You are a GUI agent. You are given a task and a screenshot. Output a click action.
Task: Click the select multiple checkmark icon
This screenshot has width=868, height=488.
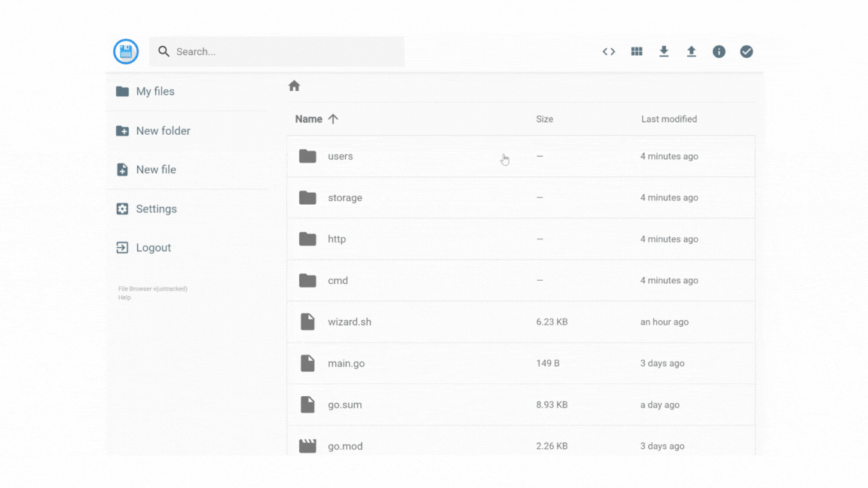point(746,52)
